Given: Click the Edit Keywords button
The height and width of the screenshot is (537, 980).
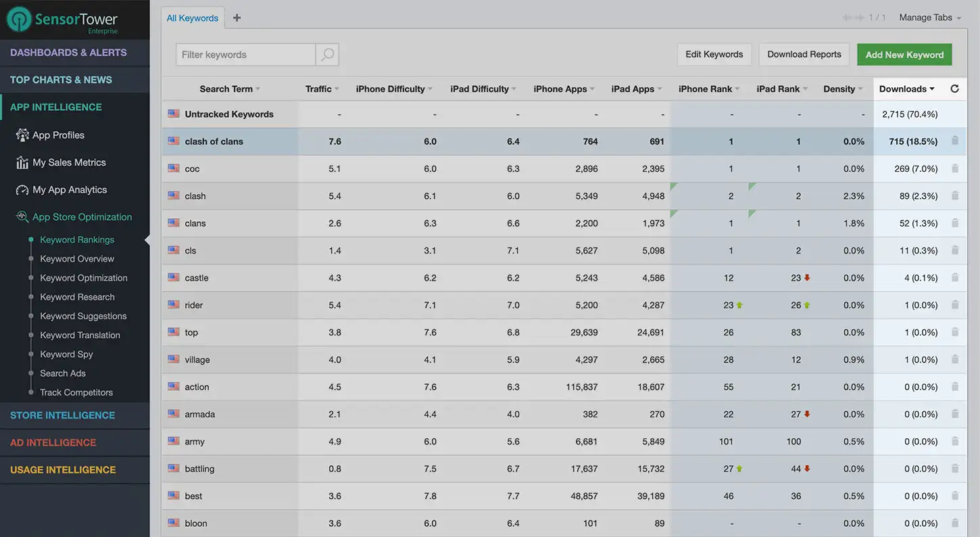Looking at the screenshot, I should point(714,55).
